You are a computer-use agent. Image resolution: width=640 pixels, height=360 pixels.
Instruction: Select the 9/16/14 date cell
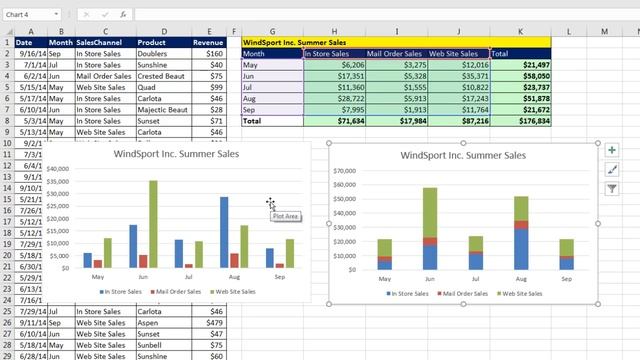(31, 53)
